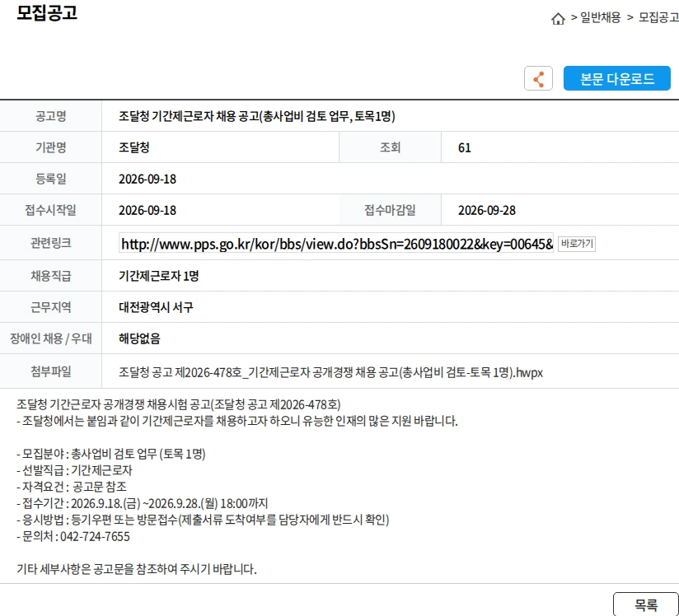The height and width of the screenshot is (616, 679).
Task: Return to list with 목록 button
Action: coord(646,604)
